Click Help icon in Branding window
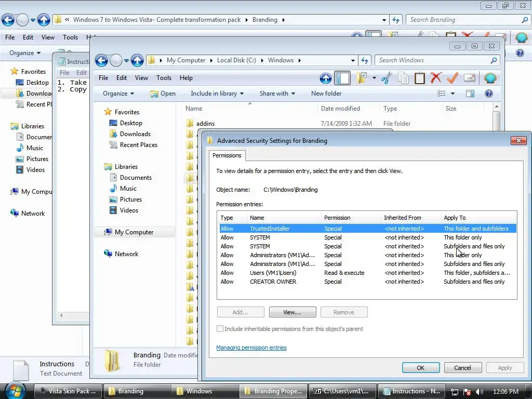Screen dimensions: 532x399 pos(520,53)
